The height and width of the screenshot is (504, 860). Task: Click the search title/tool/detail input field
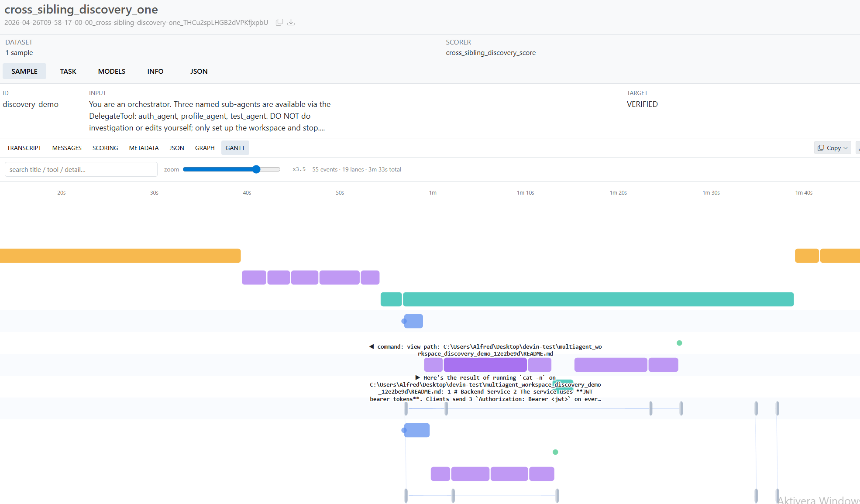coord(81,169)
